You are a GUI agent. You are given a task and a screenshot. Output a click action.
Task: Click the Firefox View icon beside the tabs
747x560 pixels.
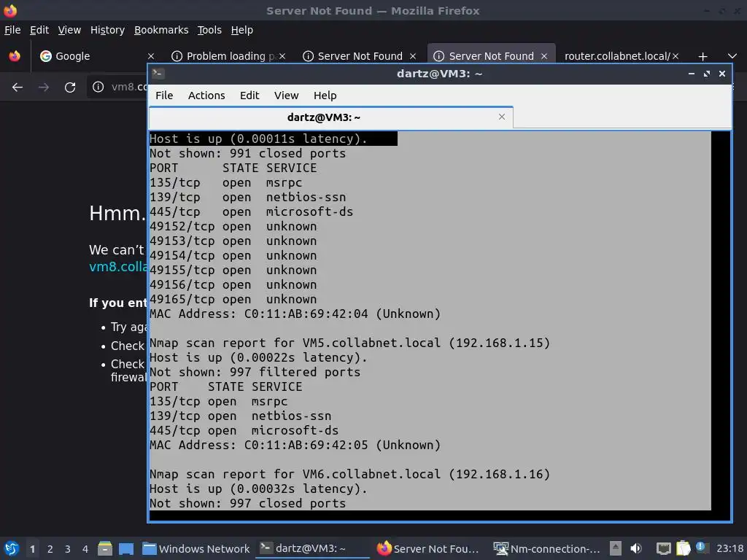(x=15, y=56)
